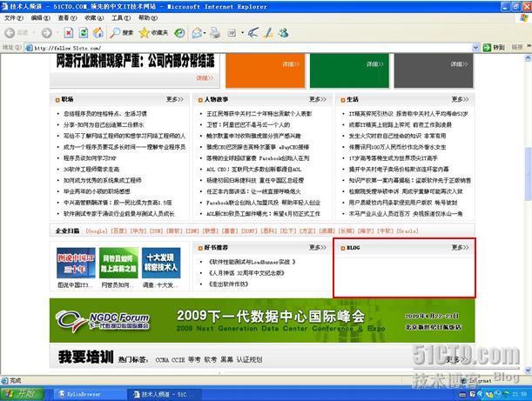Open the 查看 (View) menu
This screenshot has height=401, width=532.
tap(67, 17)
